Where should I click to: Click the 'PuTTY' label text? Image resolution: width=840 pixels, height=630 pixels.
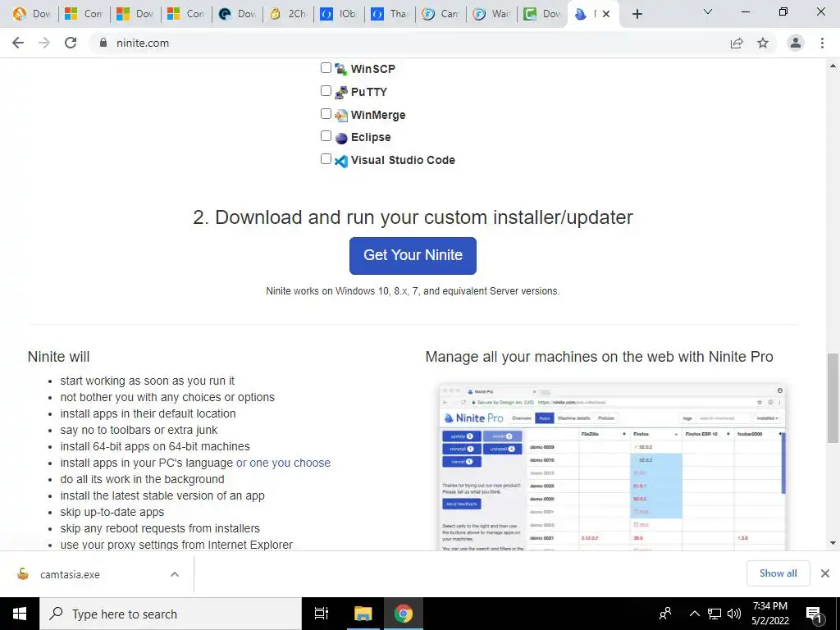368,92
